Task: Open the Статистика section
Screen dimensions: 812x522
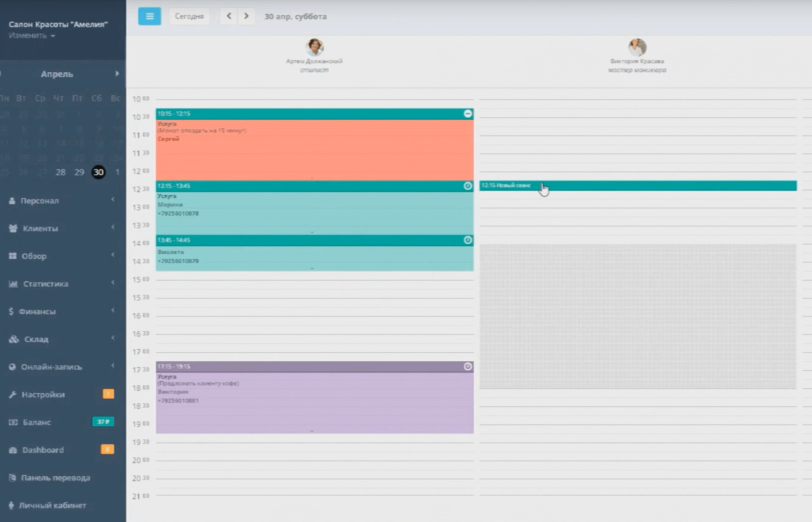Action: [45, 284]
